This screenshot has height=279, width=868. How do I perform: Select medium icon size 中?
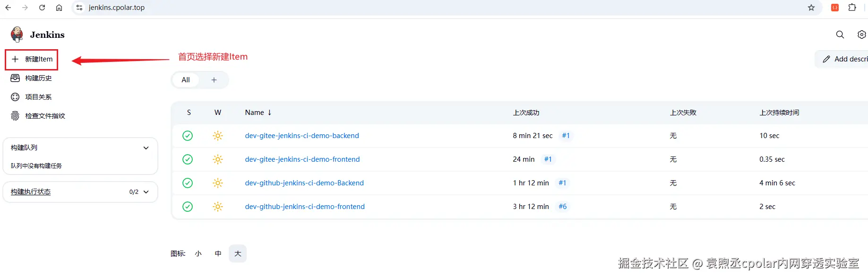tap(218, 253)
